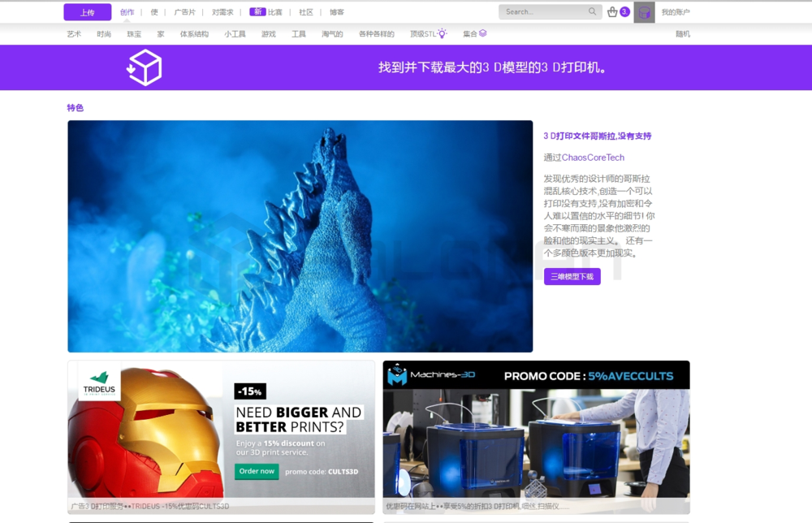Screen dimensions: 812x523
Task: Click the stacked layers icon beside 集合
Action: point(482,33)
